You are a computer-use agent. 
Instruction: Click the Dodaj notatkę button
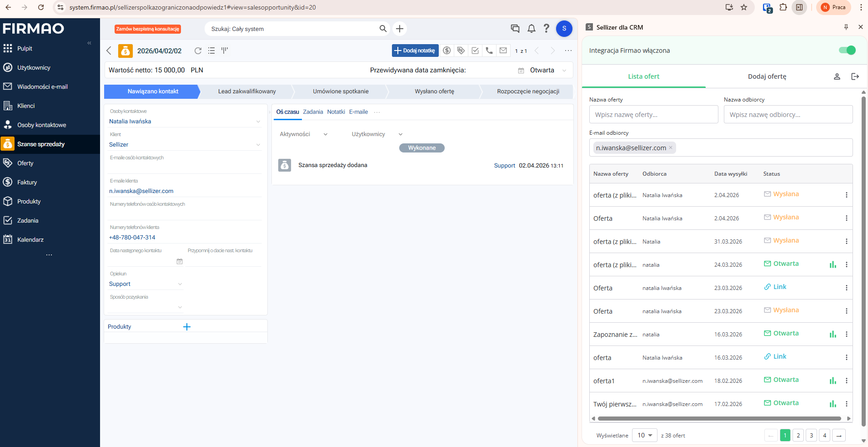click(x=415, y=51)
